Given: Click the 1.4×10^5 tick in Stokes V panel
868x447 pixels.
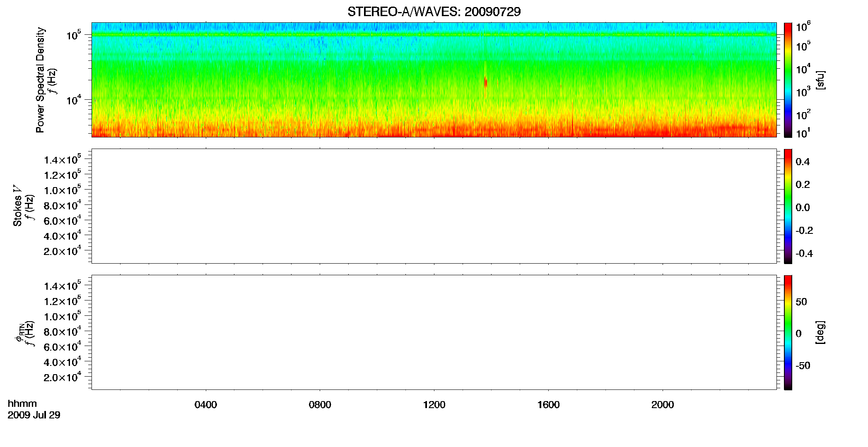Looking at the screenshot, I should coord(63,159).
